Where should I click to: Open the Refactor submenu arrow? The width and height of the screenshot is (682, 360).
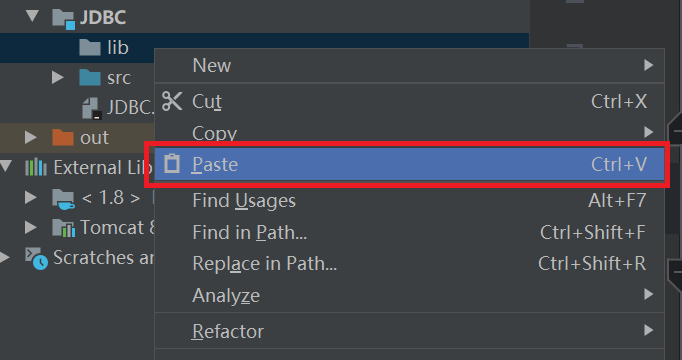pos(649,331)
